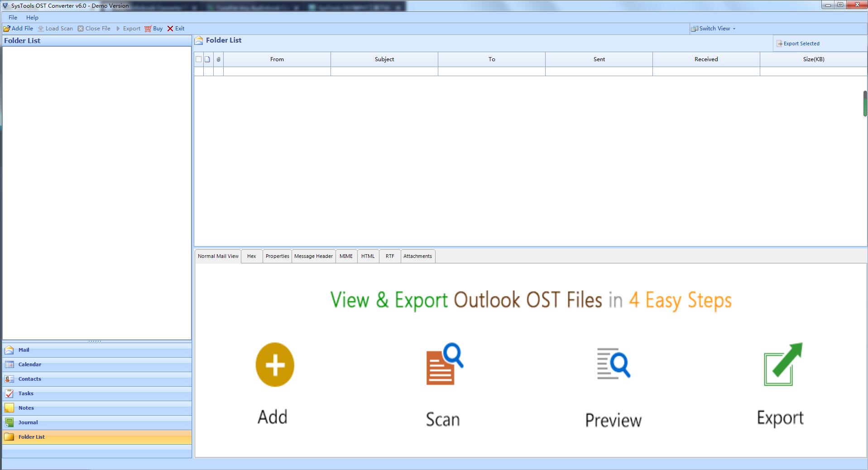Click the SysTools app icon in title bar
Image resolution: width=868 pixels, height=470 pixels.
(5, 6)
